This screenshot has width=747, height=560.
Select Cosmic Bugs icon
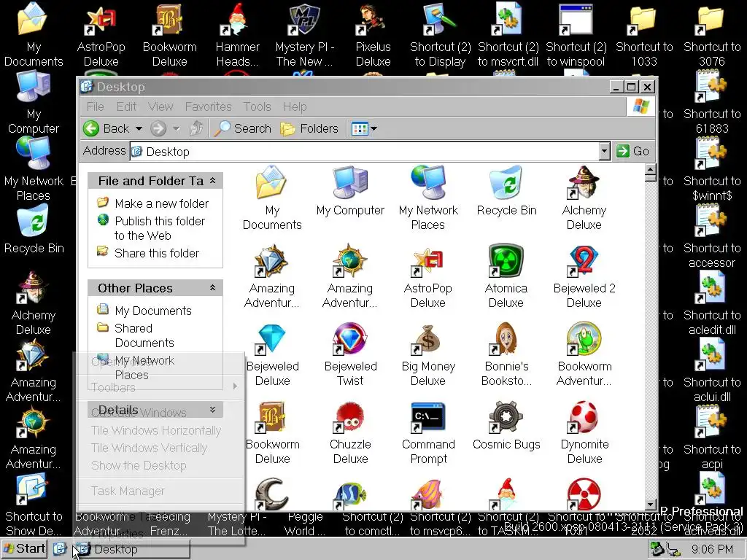tap(506, 425)
